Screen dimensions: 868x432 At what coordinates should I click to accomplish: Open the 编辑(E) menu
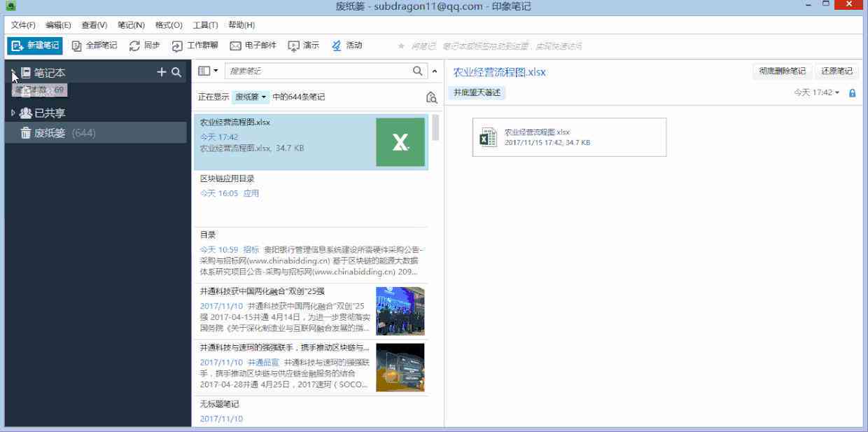point(59,25)
